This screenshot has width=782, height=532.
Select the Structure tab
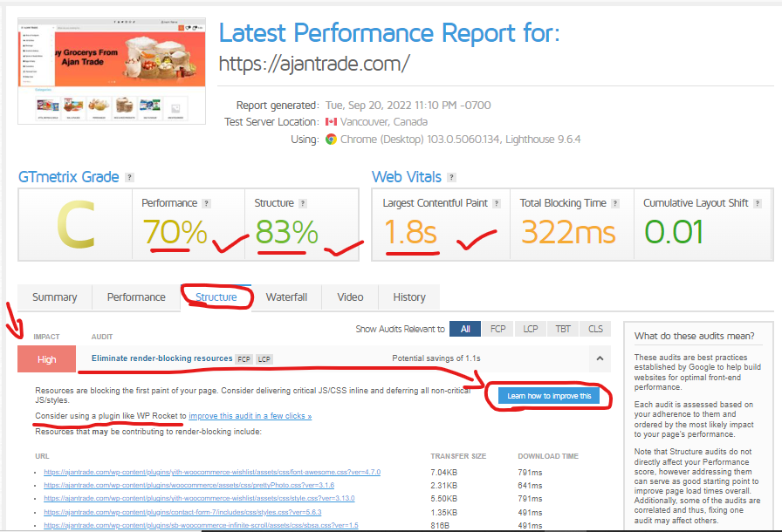pyautogui.click(x=216, y=297)
